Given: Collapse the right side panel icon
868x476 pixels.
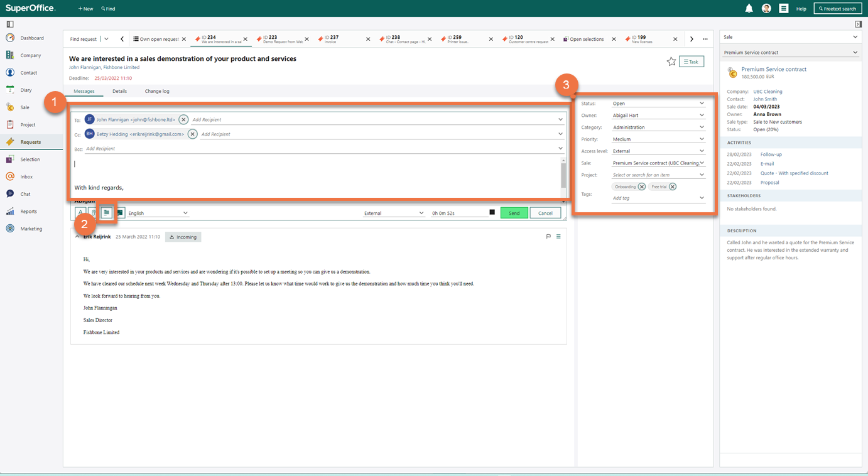Looking at the screenshot, I should tap(858, 24).
